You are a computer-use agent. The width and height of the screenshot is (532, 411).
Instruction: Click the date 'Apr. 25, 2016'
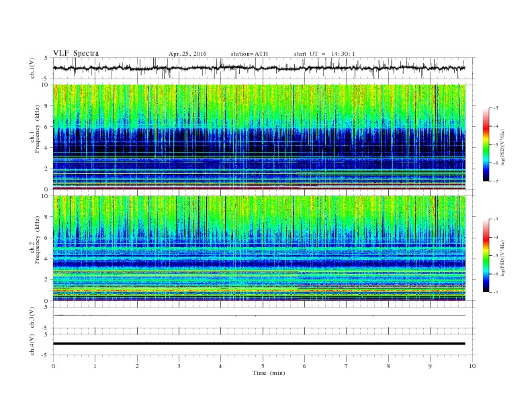[x=187, y=54]
